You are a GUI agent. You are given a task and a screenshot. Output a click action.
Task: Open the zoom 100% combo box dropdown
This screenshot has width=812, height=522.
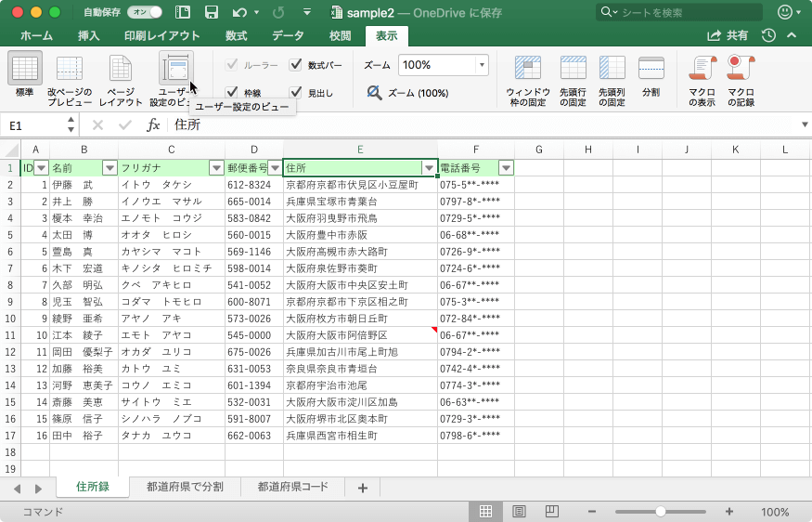(483, 65)
